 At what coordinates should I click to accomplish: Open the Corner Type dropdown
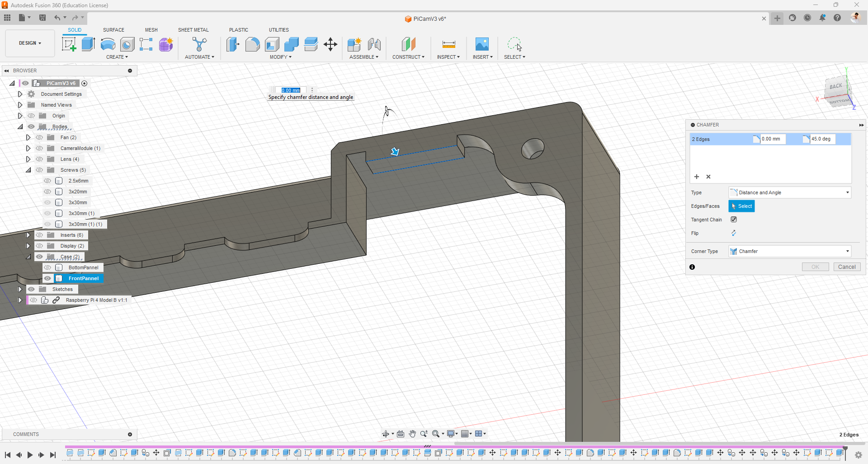click(790, 251)
